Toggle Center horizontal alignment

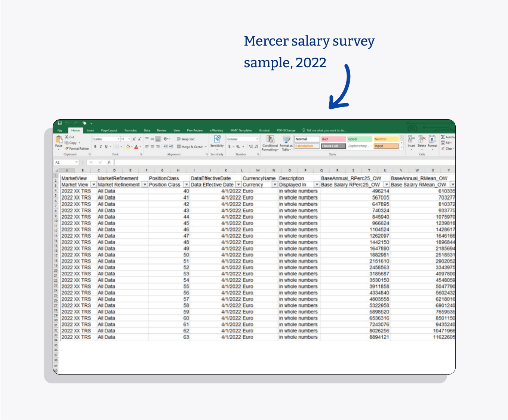click(x=153, y=147)
